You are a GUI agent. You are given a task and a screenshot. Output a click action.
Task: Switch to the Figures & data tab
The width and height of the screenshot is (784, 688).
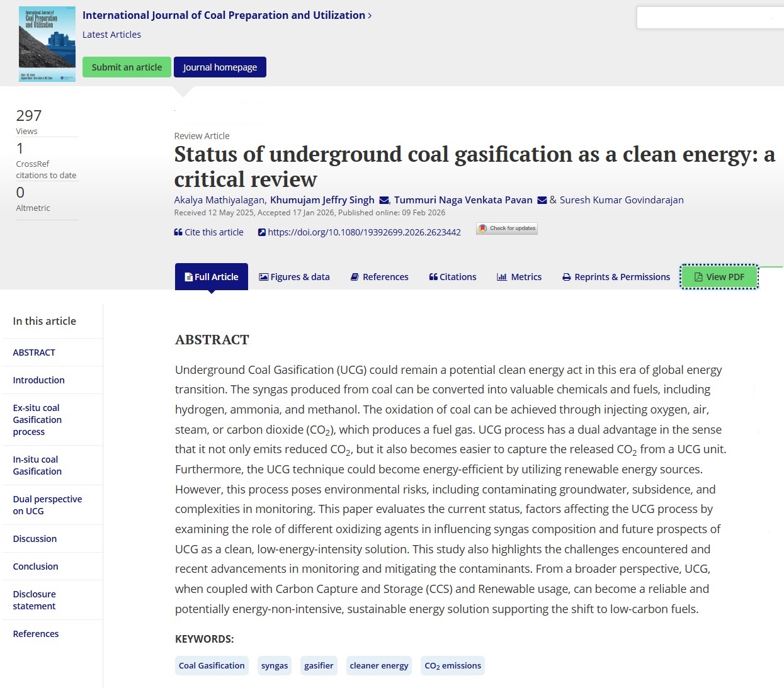[294, 277]
